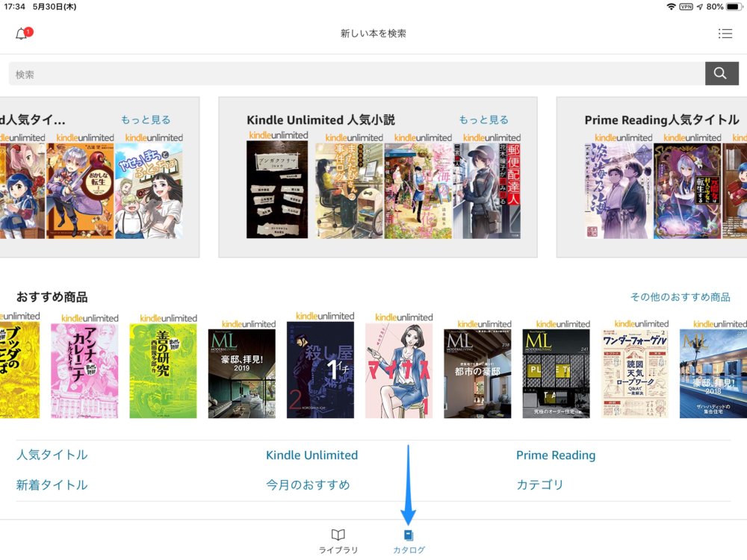Open その他のおすすめ商品 link
Screen dimensions: 747x560
pyautogui.click(x=680, y=296)
